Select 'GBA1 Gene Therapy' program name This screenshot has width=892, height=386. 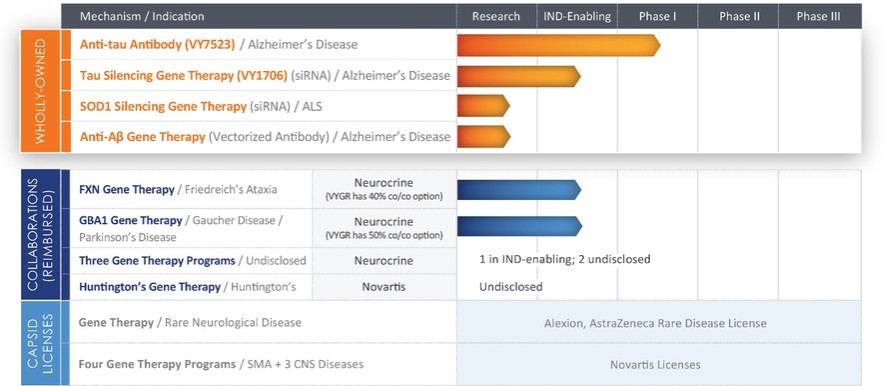[x=131, y=220]
